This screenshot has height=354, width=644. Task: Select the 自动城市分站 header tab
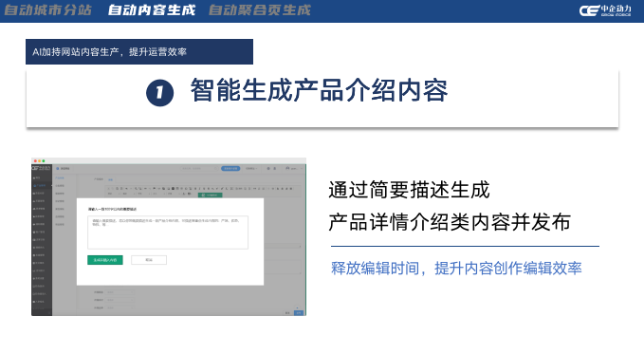(47, 9)
